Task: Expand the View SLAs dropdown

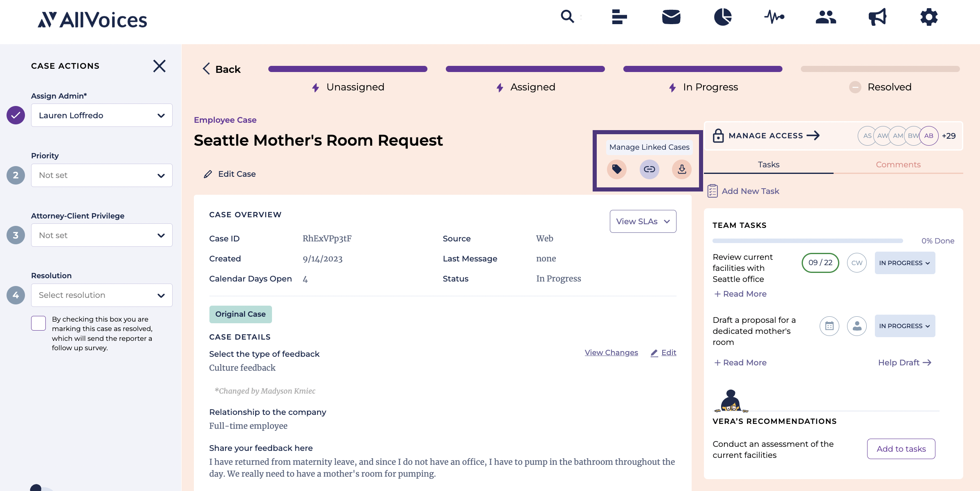Action: click(x=643, y=221)
